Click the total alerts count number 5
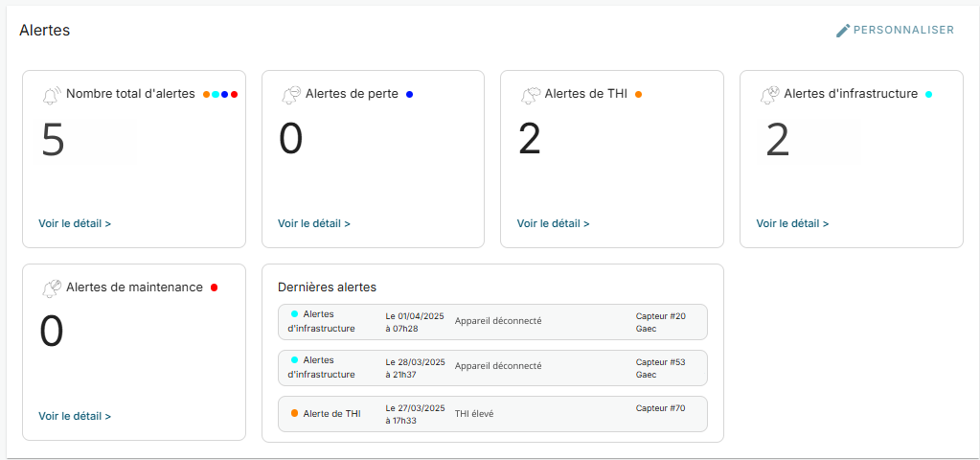 53,140
